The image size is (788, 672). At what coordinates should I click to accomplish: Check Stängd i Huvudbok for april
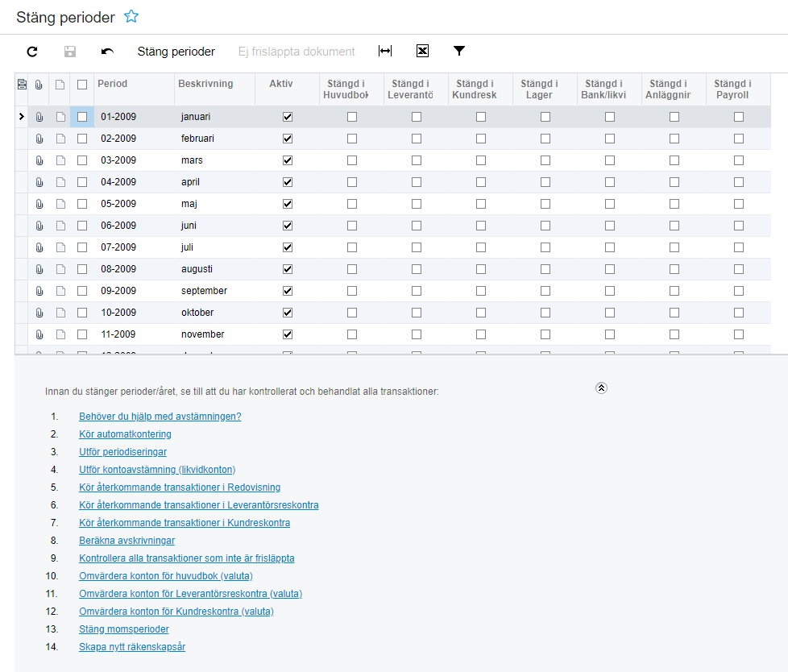[352, 182]
